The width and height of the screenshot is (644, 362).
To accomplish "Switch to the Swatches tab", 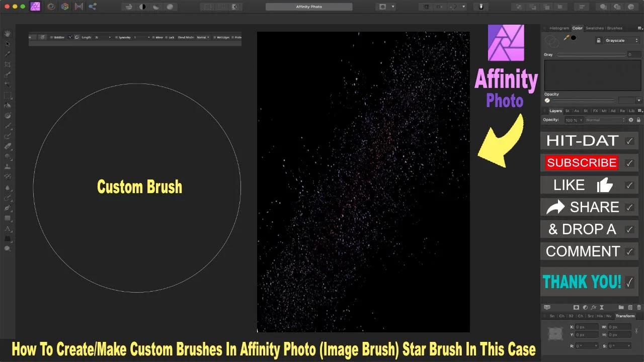I will click(594, 28).
